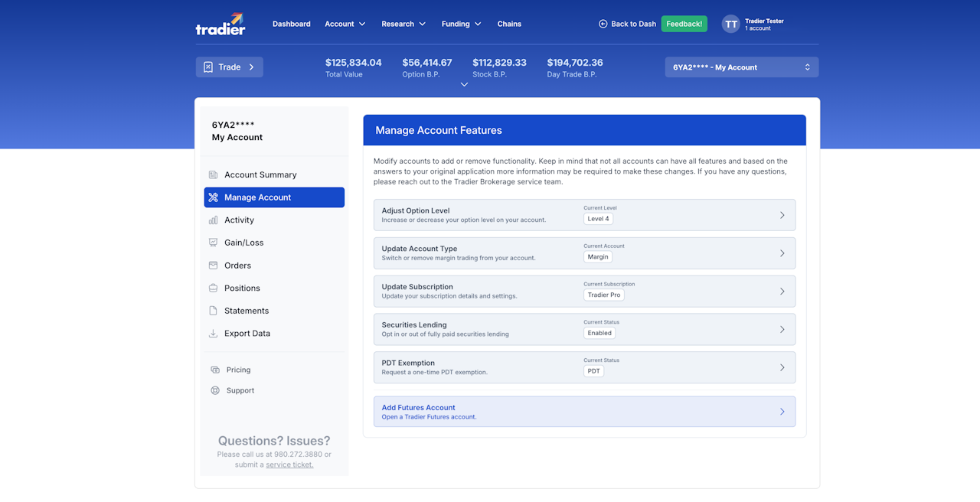The image size is (980, 502).
Task: Click the Tradier logo
Action: 220,24
